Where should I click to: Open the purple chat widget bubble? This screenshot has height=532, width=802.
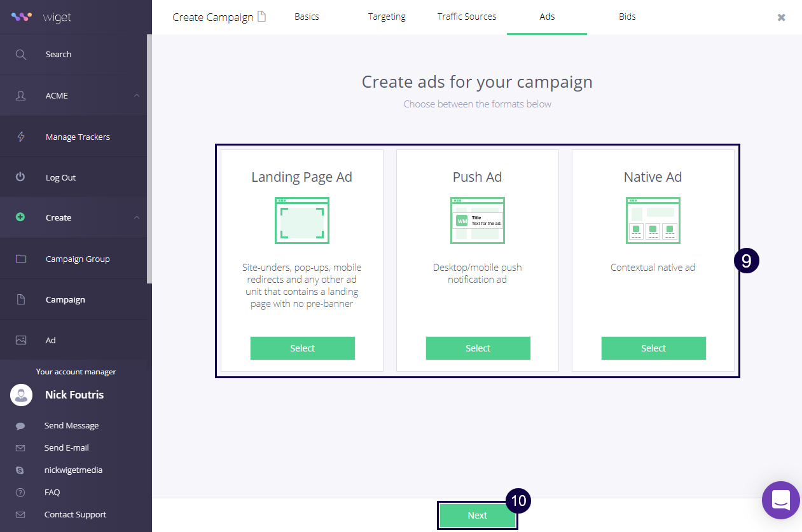[x=780, y=500]
